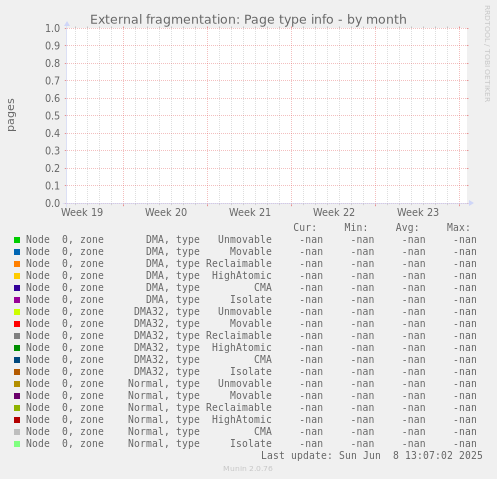Click the Normal Reclaimable olive green swatch
This screenshot has width=497, height=479.
pyautogui.click(x=17, y=408)
